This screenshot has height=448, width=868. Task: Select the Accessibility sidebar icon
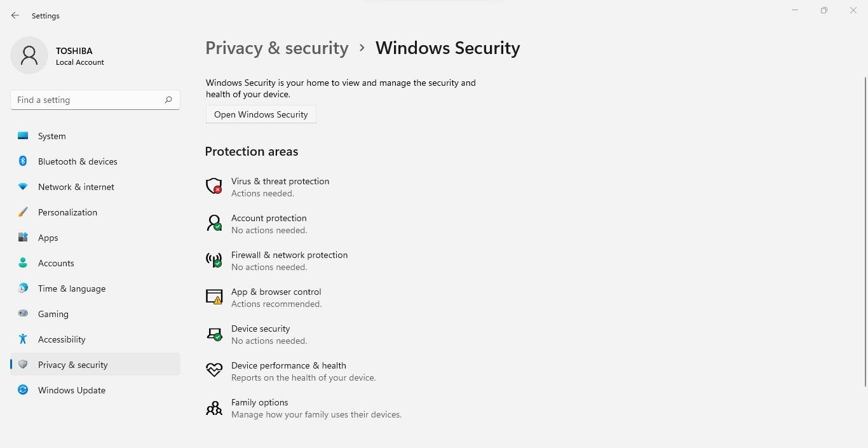(x=23, y=339)
